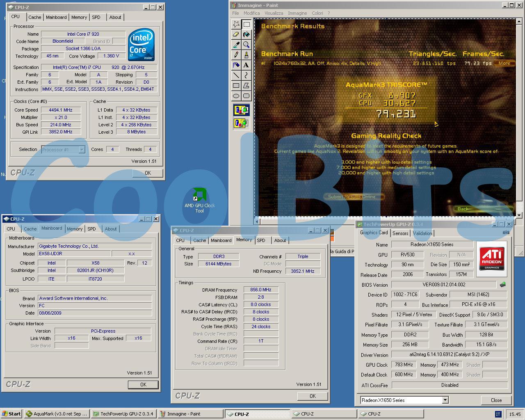Click the Core Speed value 4494.1 MHz
The image size is (525, 420).
[x=61, y=110]
